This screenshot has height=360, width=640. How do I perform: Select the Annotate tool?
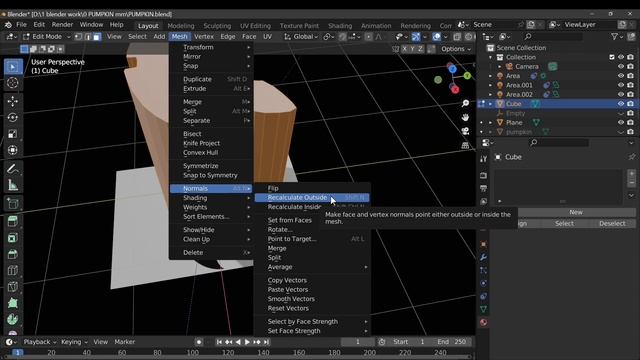coord(13,169)
